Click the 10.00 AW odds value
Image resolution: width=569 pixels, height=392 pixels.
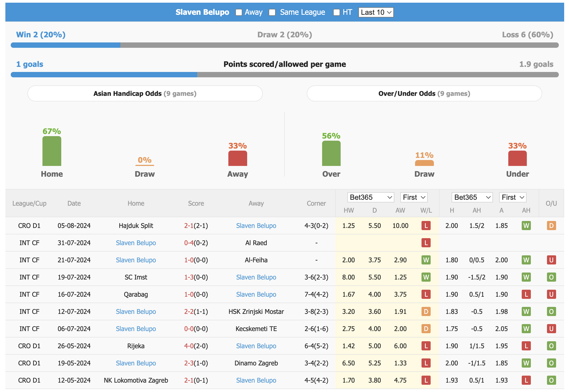tap(400, 226)
